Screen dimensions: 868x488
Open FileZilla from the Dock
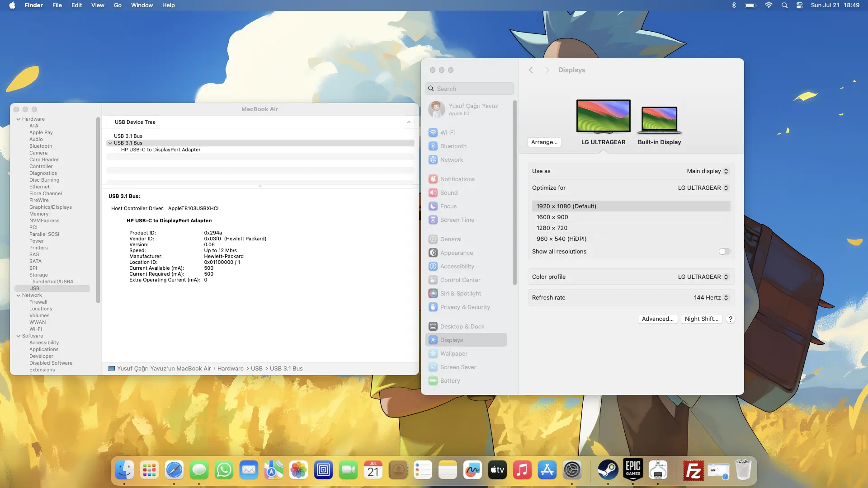(x=693, y=470)
